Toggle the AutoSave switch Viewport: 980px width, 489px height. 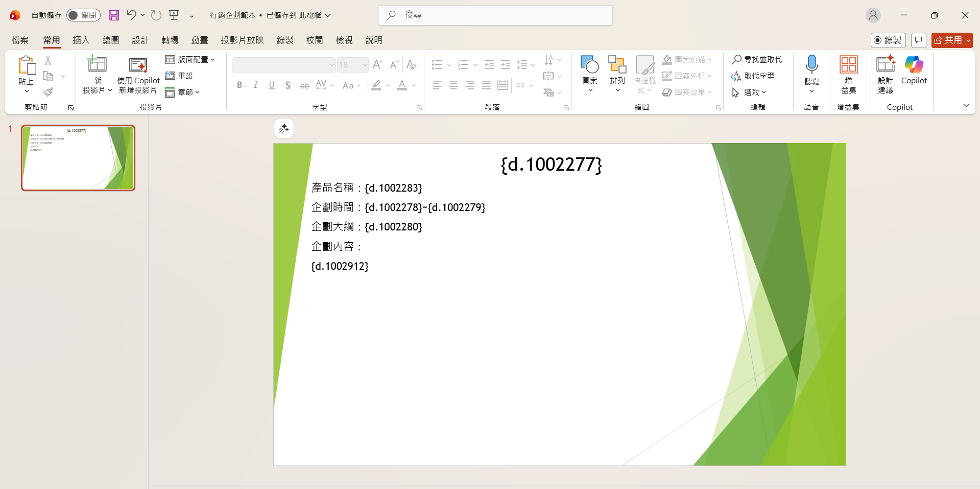[83, 15]
